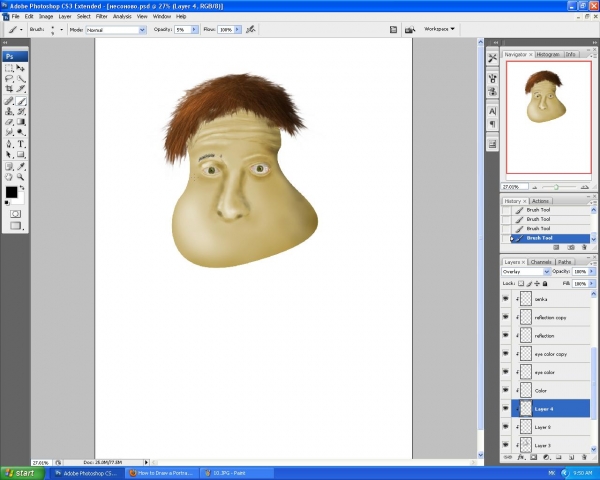Select the Blur tool
The width and height of the screenshot is (600, 480).
[x=9, y=132]
